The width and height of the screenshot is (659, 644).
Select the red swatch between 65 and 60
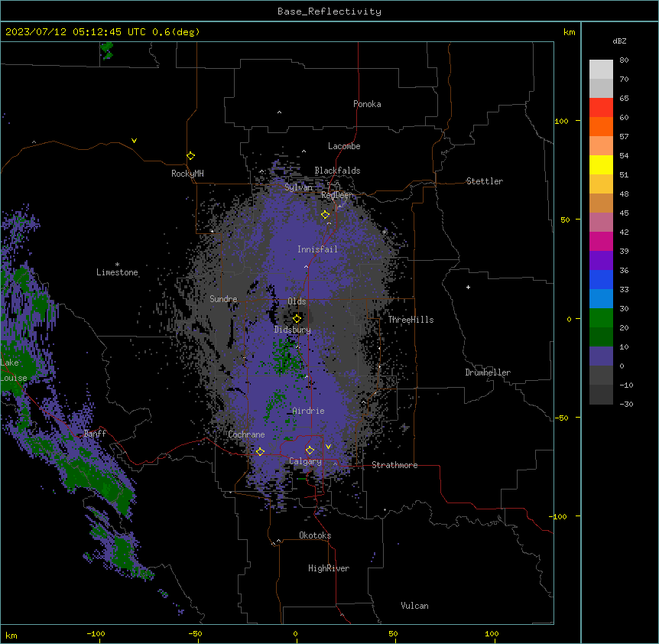(601, 108)
